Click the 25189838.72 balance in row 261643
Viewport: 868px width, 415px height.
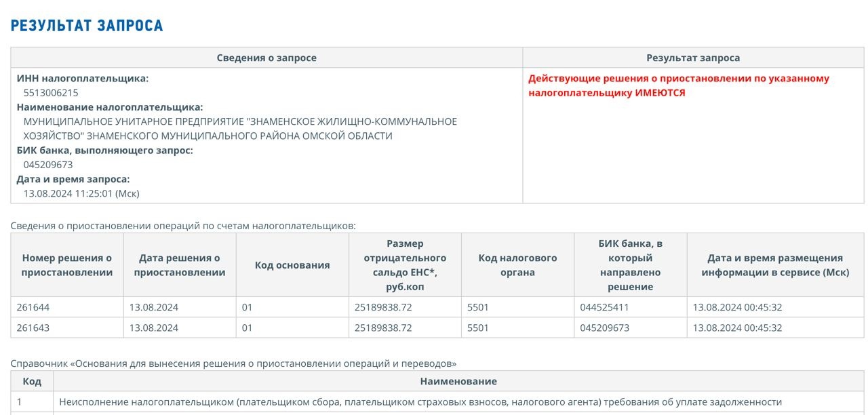point(383,328)
